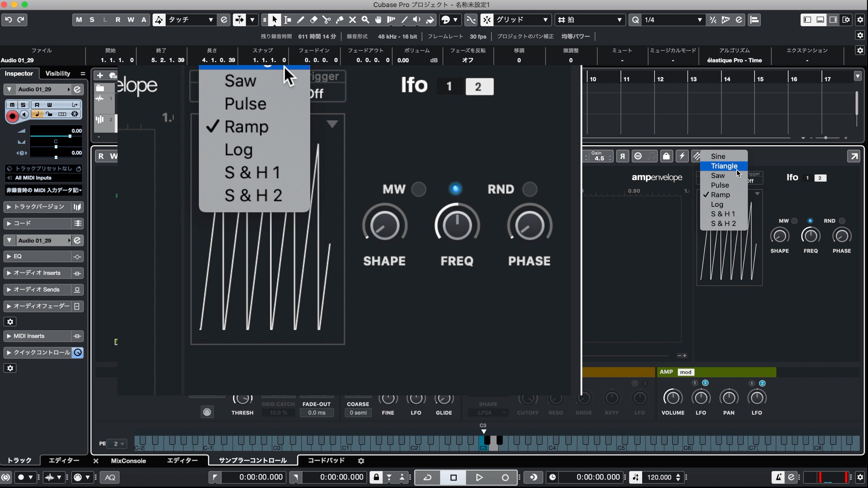Click the transport Play button
The image size is (868, 488).
pos(479,477)
